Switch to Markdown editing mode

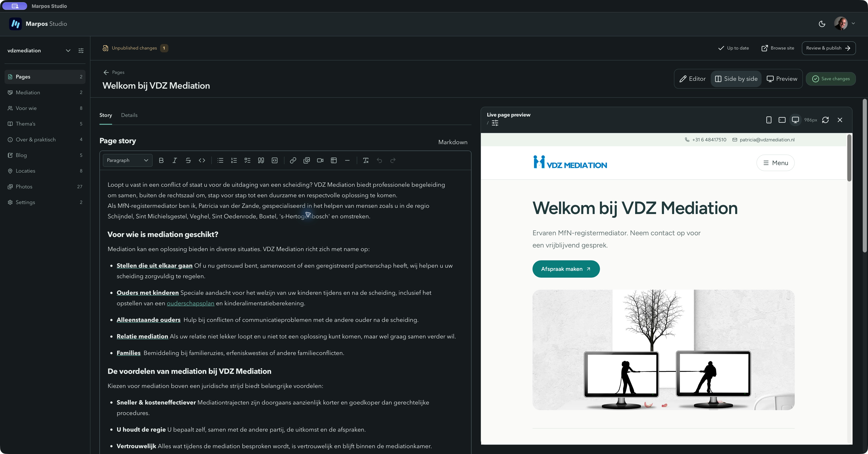click(x=452, y=142)
